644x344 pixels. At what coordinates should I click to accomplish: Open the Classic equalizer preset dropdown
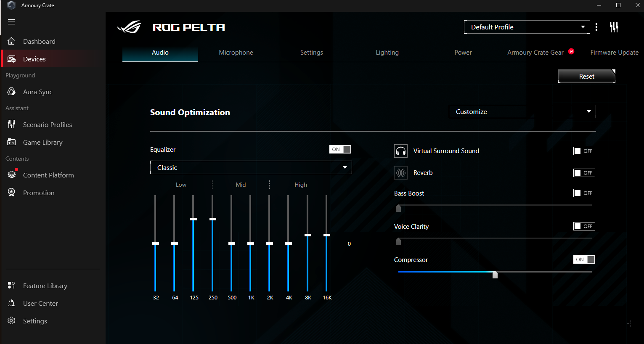click(251, 167)
